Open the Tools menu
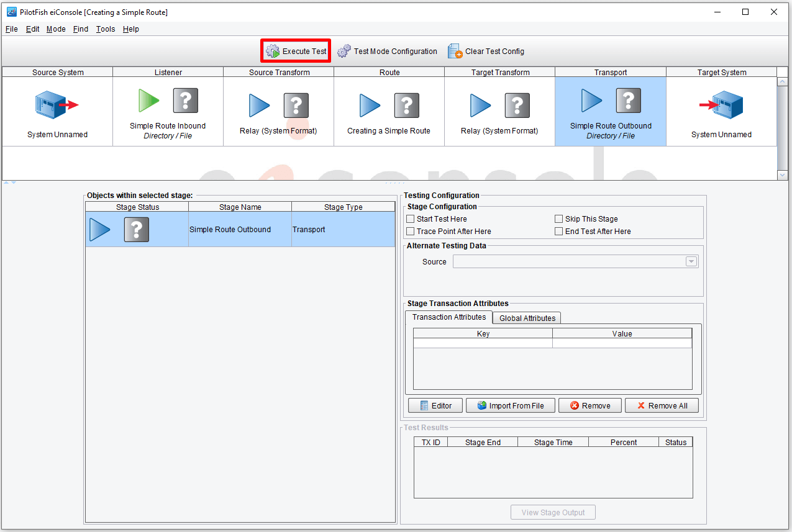The image size is (792, 532). coord(106,29)
